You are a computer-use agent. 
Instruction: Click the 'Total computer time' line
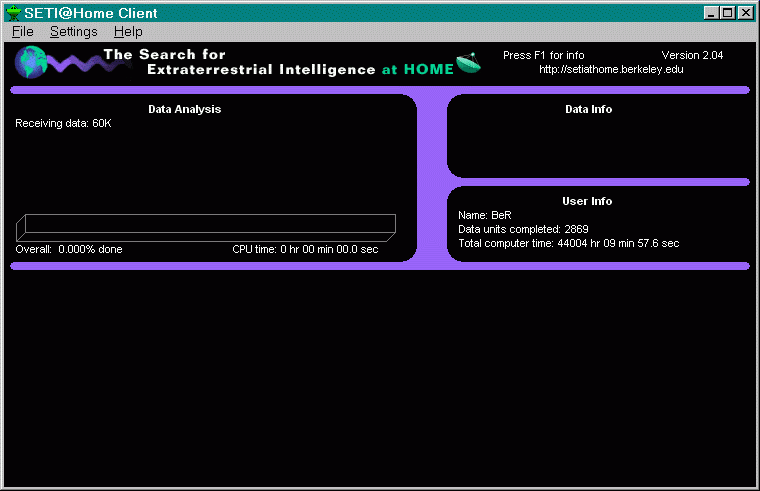coord(569,243)
